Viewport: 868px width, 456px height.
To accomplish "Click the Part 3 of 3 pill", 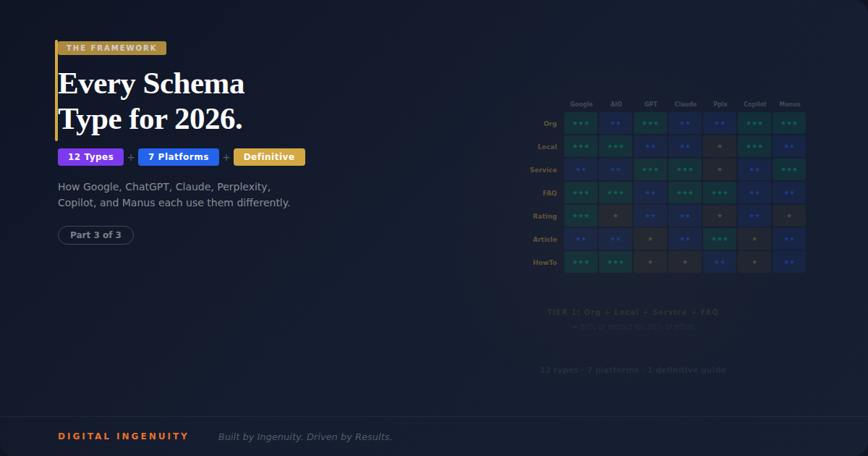I will coord(95,235).
